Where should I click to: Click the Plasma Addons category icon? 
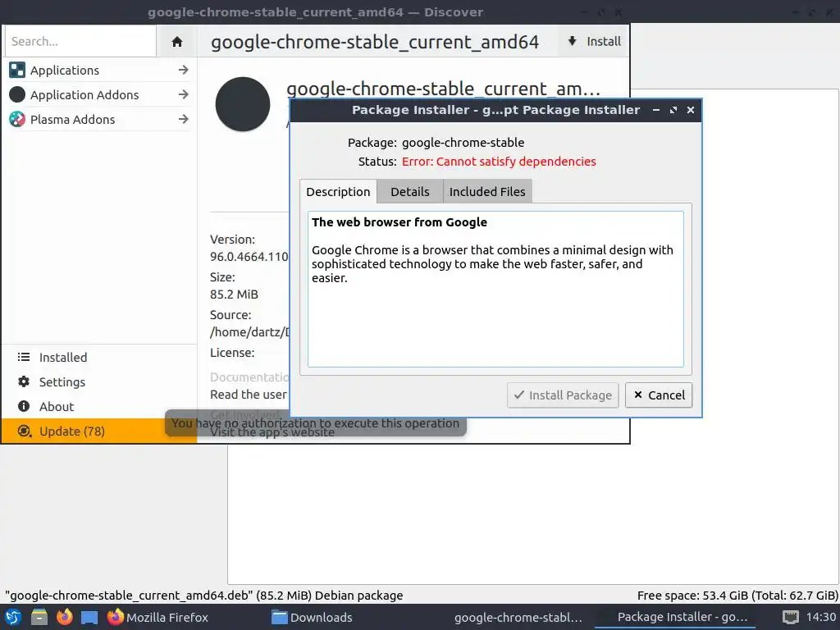tap(17, 119)
